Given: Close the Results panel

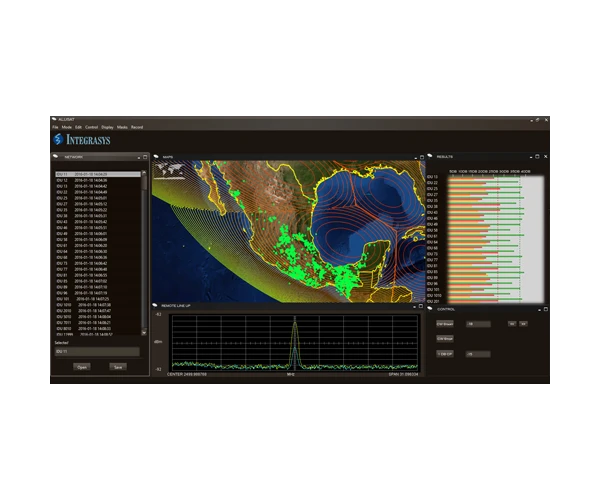Looking at the screenshot, I should (546, 156).
